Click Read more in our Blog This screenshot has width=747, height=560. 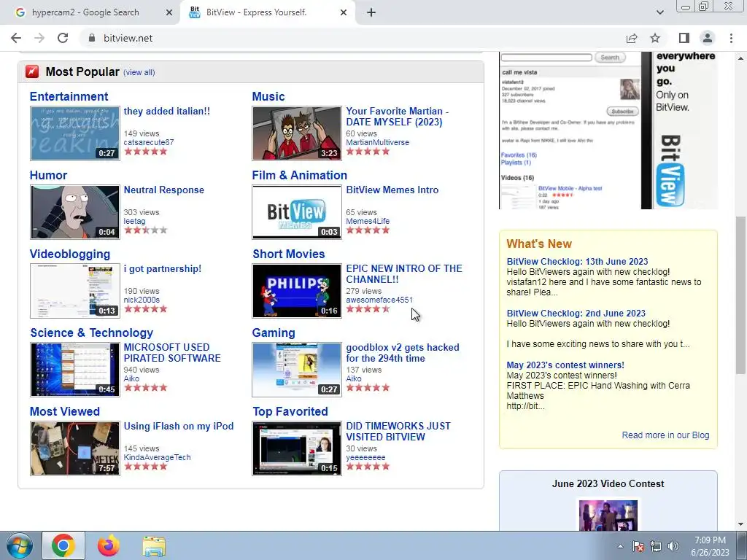665,435
